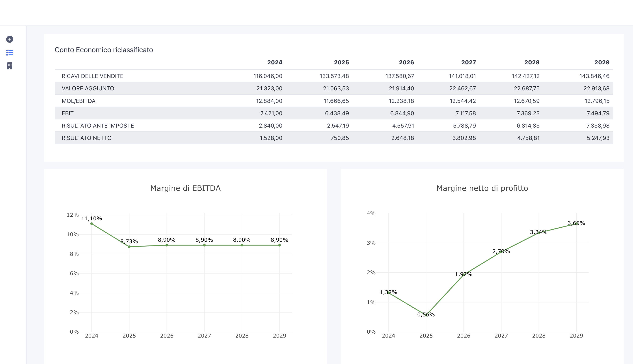Click the Margine di EBITDA chart title
Image resolution: width=633 pixels, height=364 pixels.
185,188
